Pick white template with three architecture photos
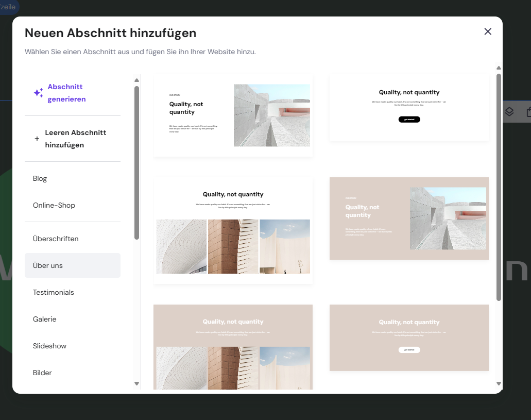531x420 pixels. [233, 230]
